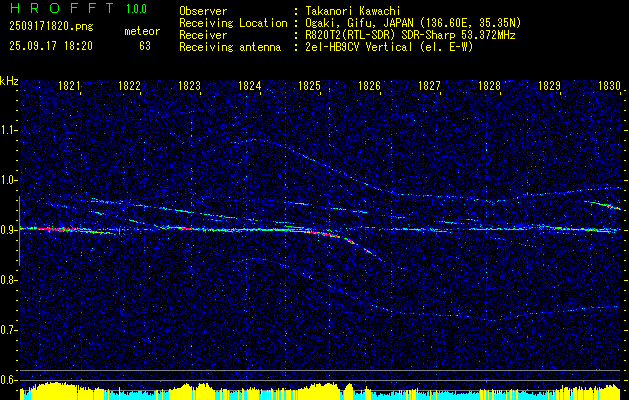Click the HROFFT program title text

[62, 8]
